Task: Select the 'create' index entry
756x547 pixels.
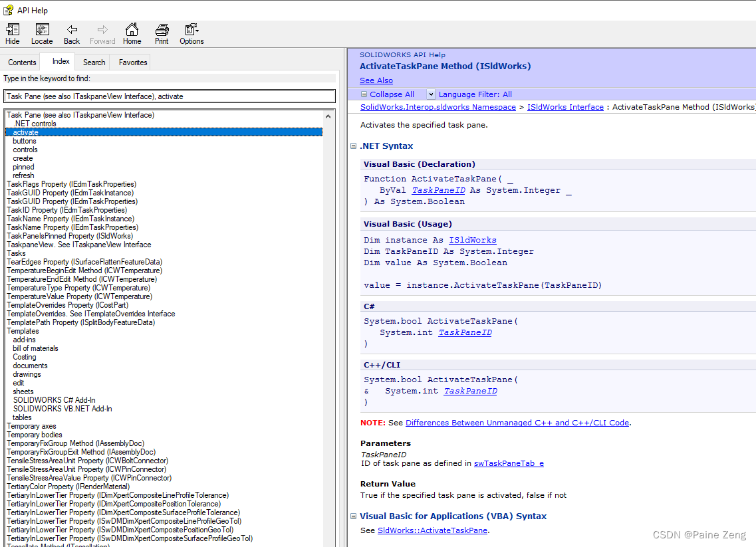Action: pos(23,159)
